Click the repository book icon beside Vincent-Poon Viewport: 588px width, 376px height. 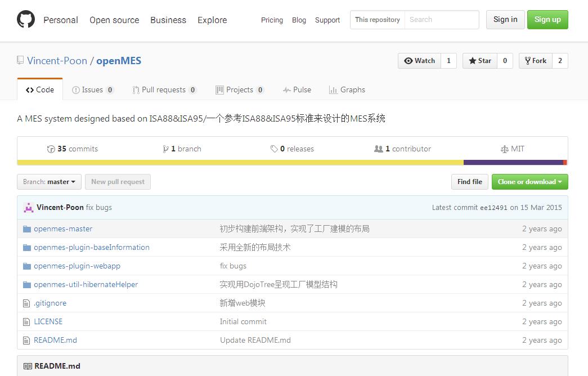[20, 60]
